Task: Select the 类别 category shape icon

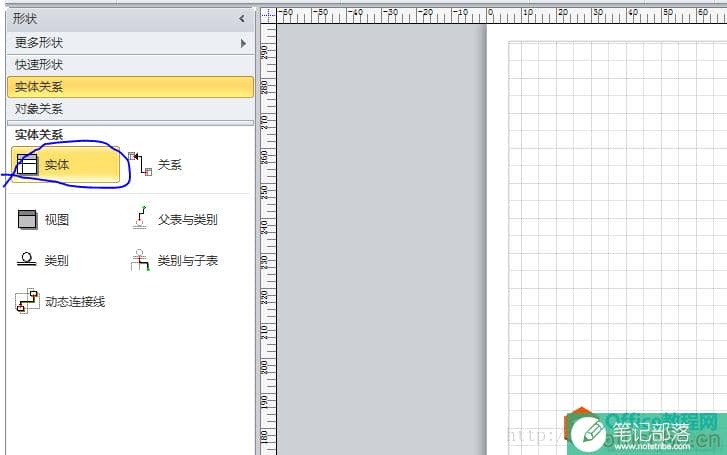Action: tap(26, 259)
